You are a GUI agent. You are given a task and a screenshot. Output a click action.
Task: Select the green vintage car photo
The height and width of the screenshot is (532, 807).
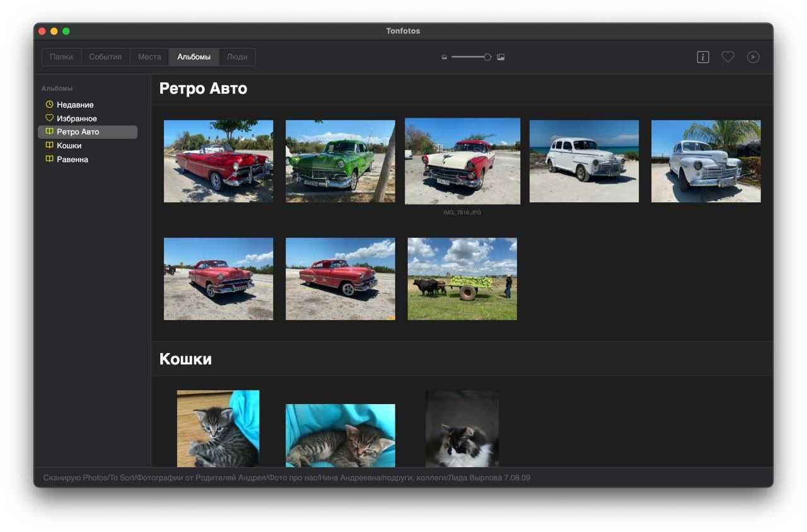(x=340, y=161)
